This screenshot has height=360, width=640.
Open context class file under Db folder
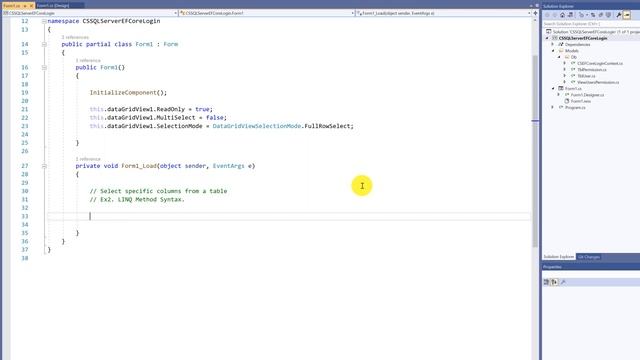pos(600,64)
